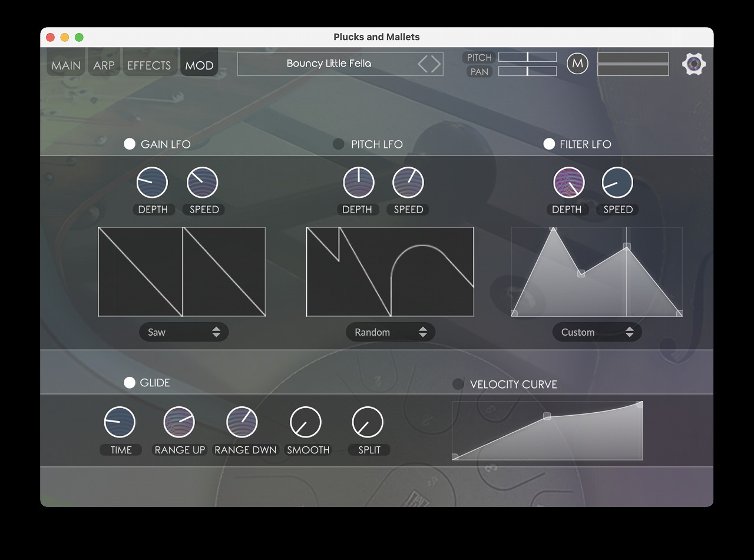Click the Pitch slider bar
Screen dimensions: 754x560
click(527, 57)
